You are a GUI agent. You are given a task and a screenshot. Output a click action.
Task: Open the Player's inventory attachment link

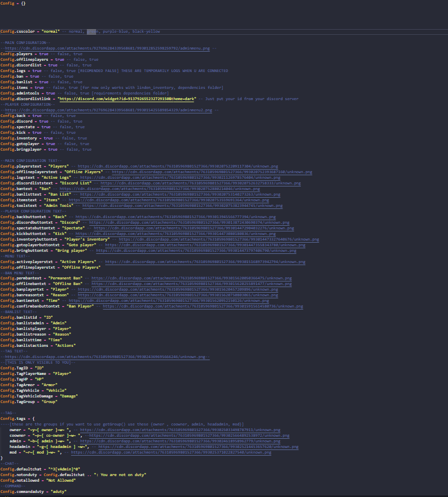click(x=220, y=239)
